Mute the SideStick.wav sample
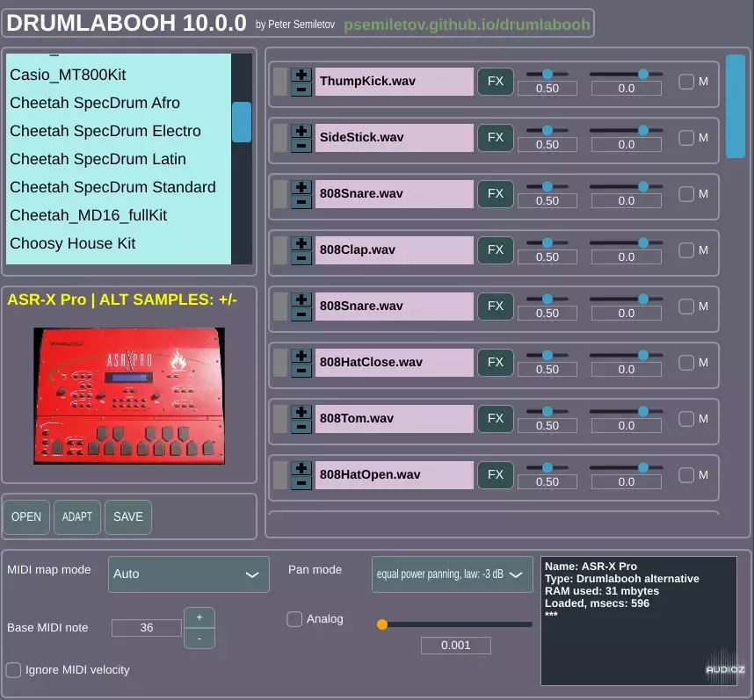754x700 pixels. pos(686,138)
